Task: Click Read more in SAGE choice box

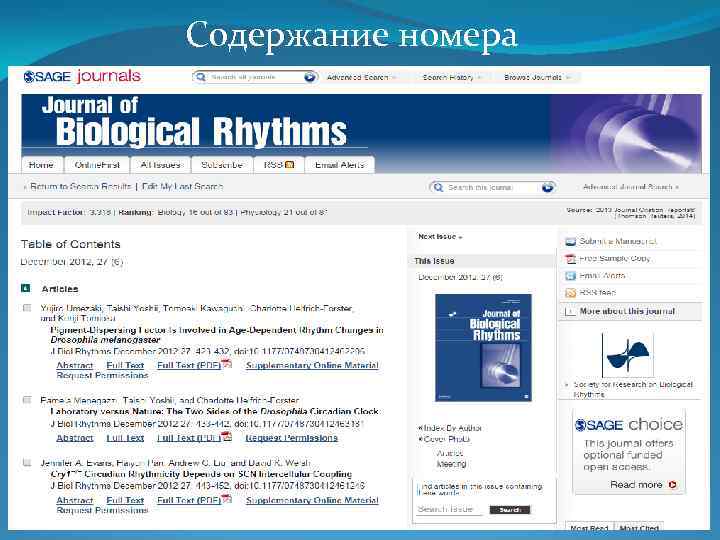Action: [636, 484]
